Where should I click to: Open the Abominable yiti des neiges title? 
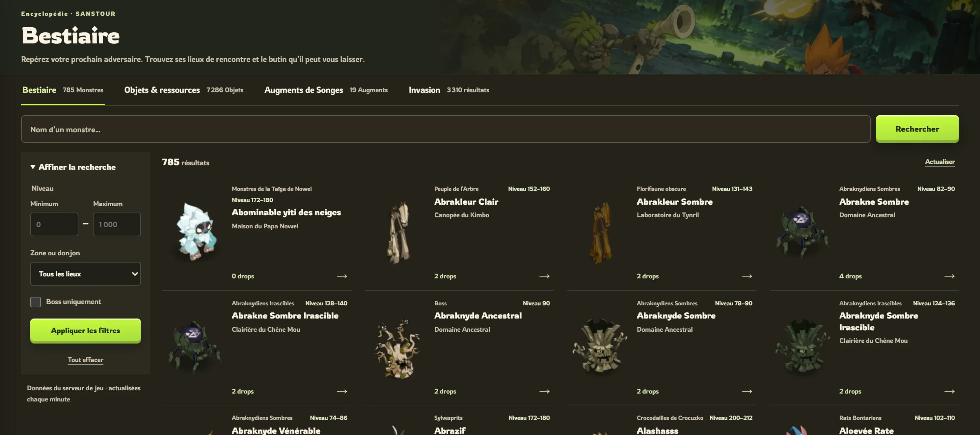tap(286, 213)
